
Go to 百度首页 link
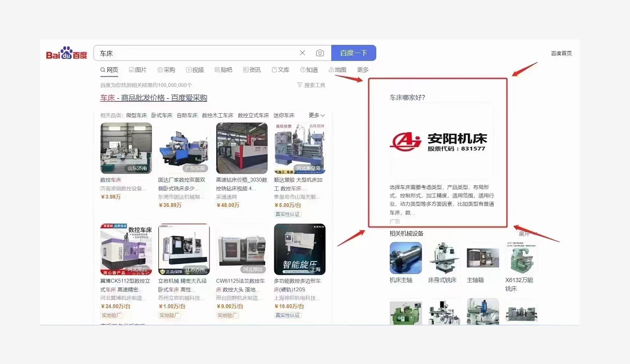click(561, 53)
